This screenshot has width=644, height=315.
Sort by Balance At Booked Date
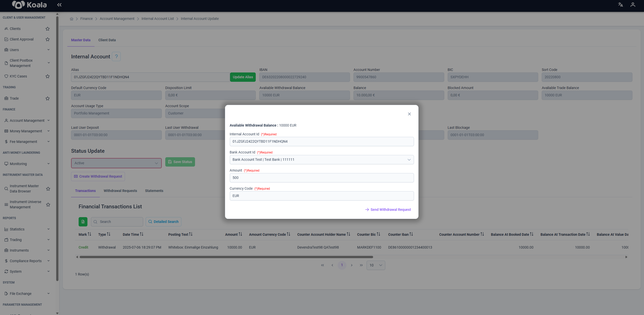(532, 234)
